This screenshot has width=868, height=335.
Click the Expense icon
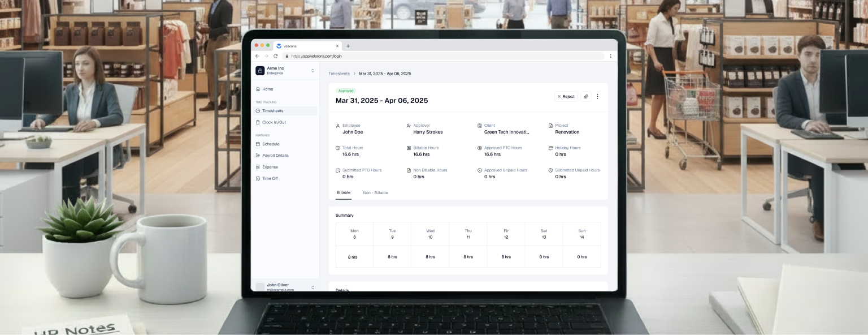click(x=258, y=167)
